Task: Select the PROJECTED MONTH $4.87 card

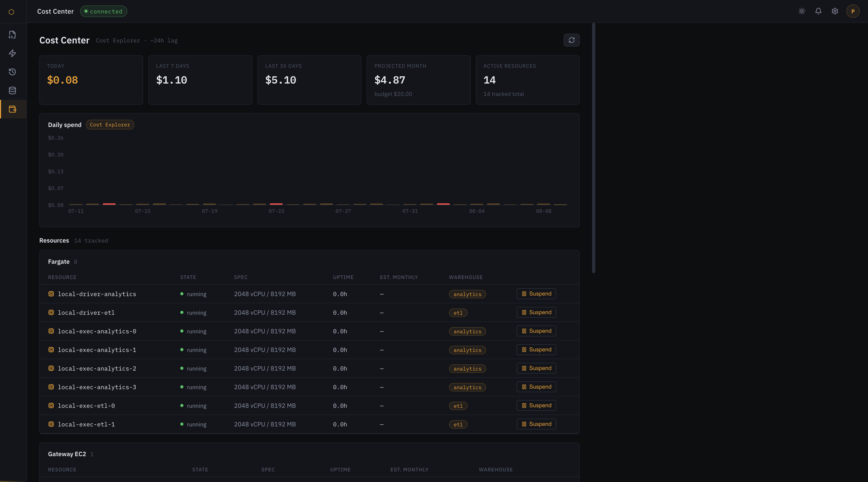Action: (x=419, y=80)
